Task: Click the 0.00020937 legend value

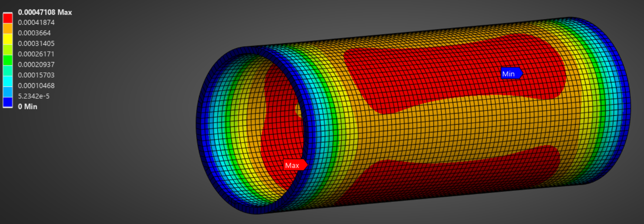Action: click(x=36, y=65)
